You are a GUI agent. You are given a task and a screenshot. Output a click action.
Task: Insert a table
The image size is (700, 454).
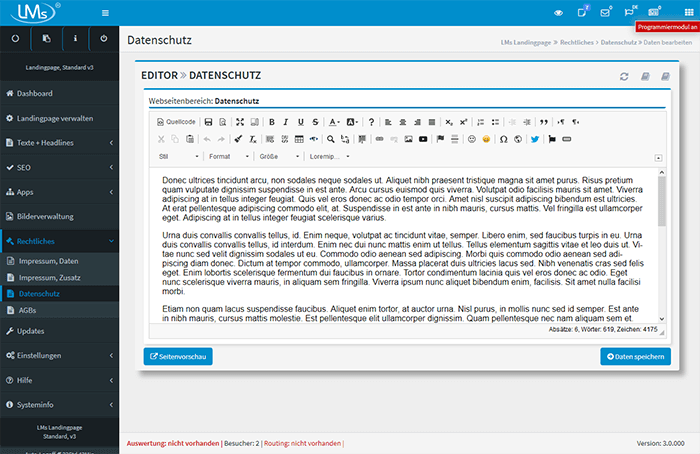point(299,139)
